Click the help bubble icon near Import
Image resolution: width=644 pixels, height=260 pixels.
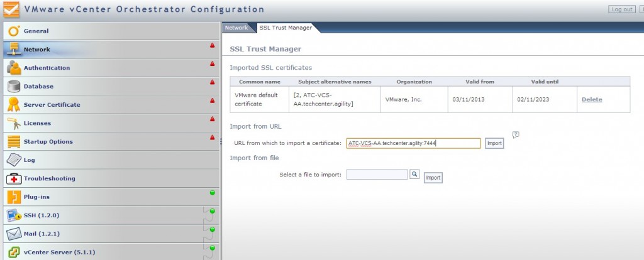pos(516,134)
